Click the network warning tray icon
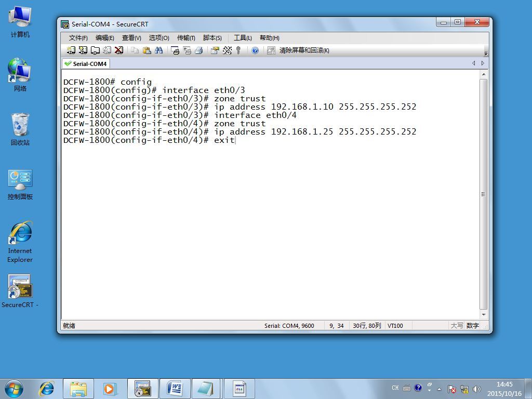Screen dimensions: 532x399 (464, 389)
